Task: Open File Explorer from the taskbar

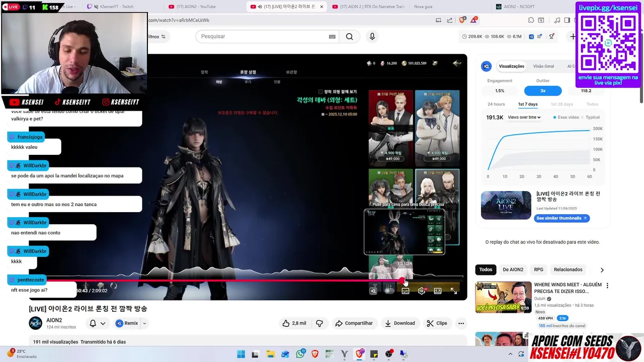Action: pyautogui.click(x=270, y=354)
